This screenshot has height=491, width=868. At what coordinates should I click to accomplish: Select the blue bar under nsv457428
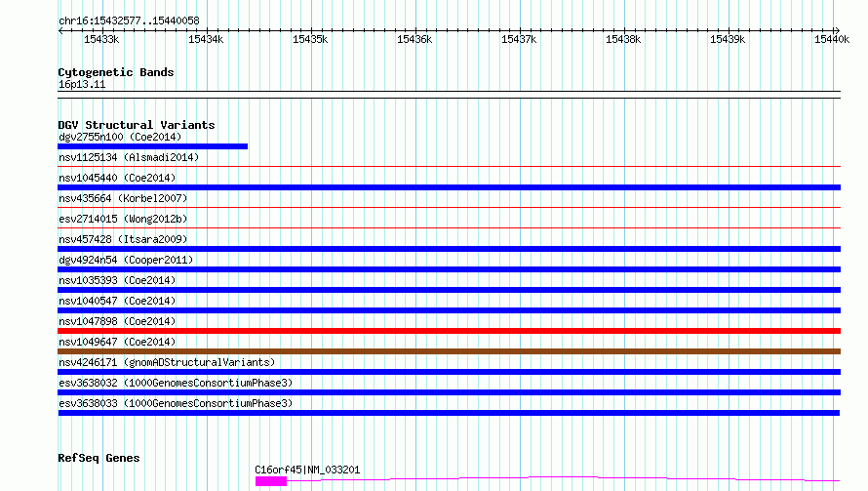[x=449, y=249]
